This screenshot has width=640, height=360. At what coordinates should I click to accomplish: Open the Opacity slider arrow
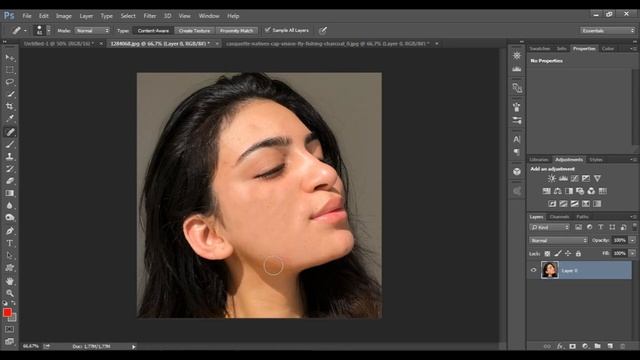tap(632, 240)
